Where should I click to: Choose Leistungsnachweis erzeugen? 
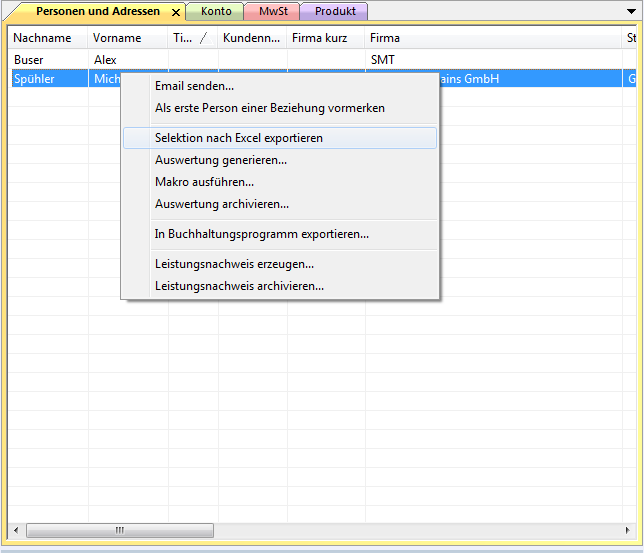[x=234, y=264]
